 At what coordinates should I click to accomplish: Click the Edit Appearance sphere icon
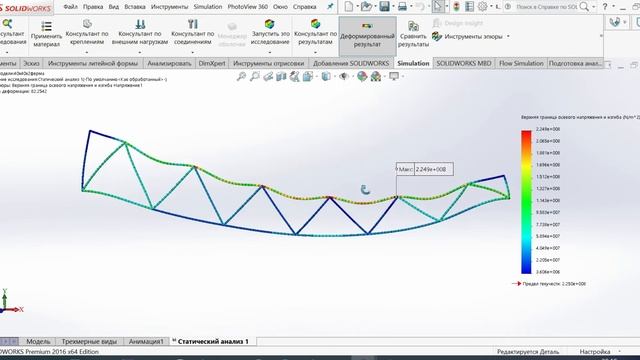pyautogui.click(x=362, y=76)
